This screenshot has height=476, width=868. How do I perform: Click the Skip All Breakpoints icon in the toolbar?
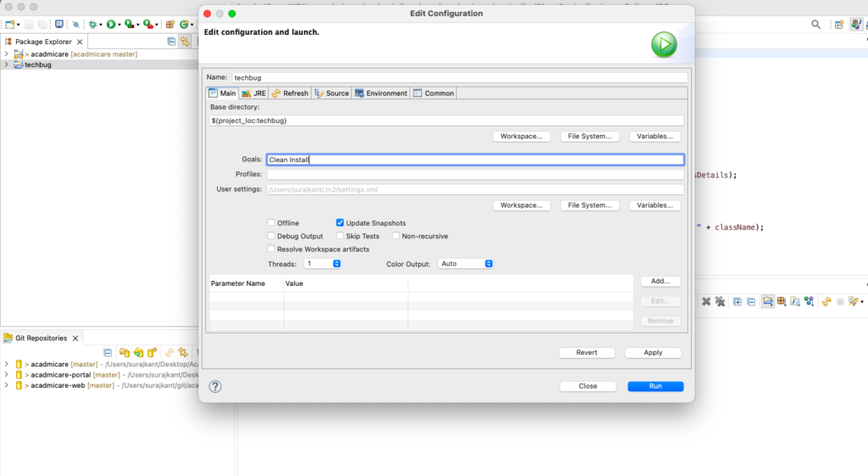(75, 25)
